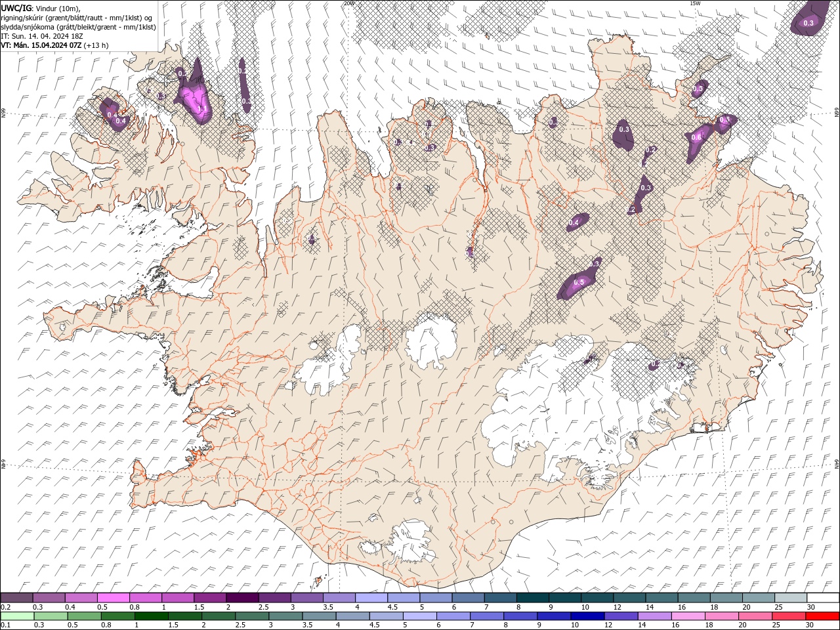Click the 0.8 swatch in the upper legend row

[146, 598]
